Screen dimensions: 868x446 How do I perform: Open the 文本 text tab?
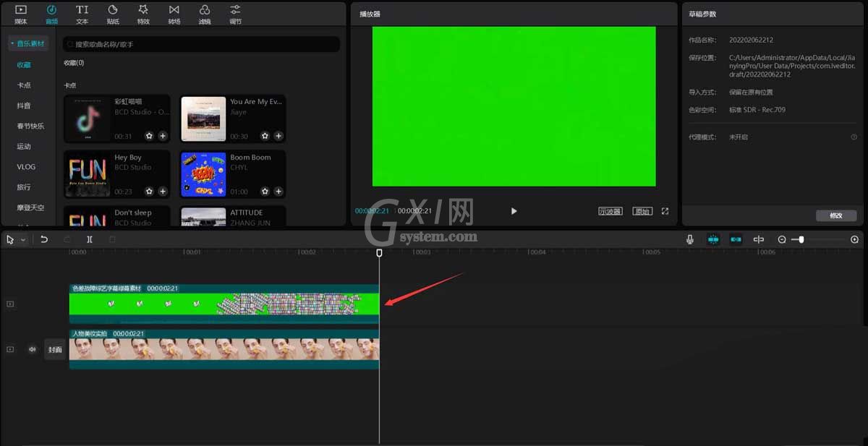tap(82, 14)
